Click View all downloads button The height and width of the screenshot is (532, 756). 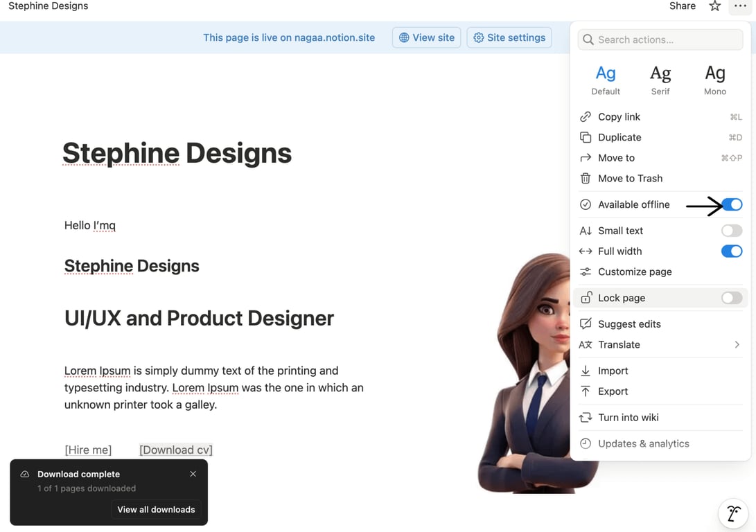(156, 509)
